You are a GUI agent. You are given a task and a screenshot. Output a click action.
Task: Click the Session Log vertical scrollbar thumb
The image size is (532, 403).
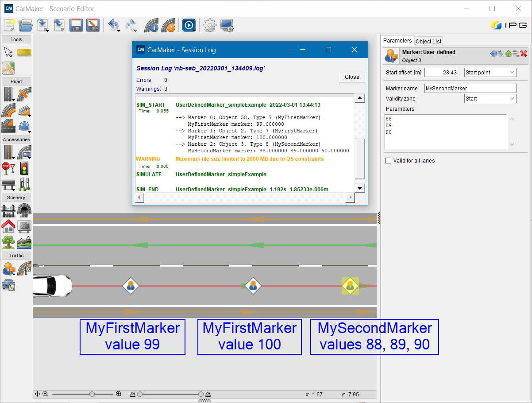360,158
